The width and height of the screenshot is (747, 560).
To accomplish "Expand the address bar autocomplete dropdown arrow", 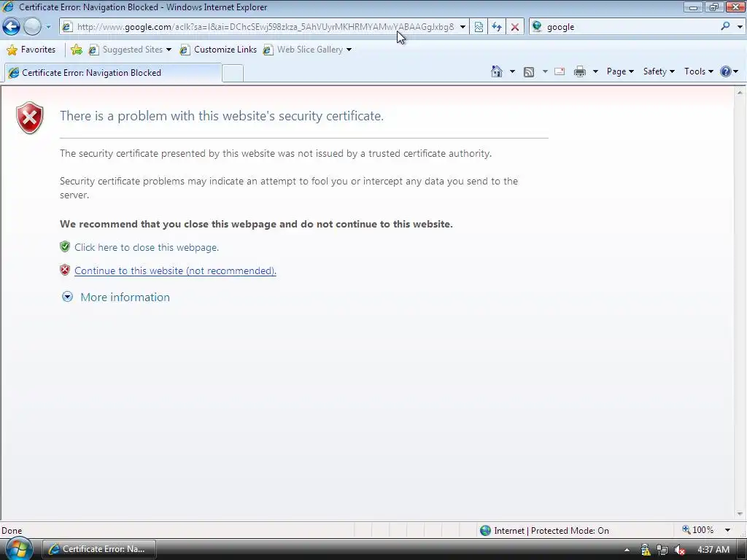I will [x=462, y=27].
